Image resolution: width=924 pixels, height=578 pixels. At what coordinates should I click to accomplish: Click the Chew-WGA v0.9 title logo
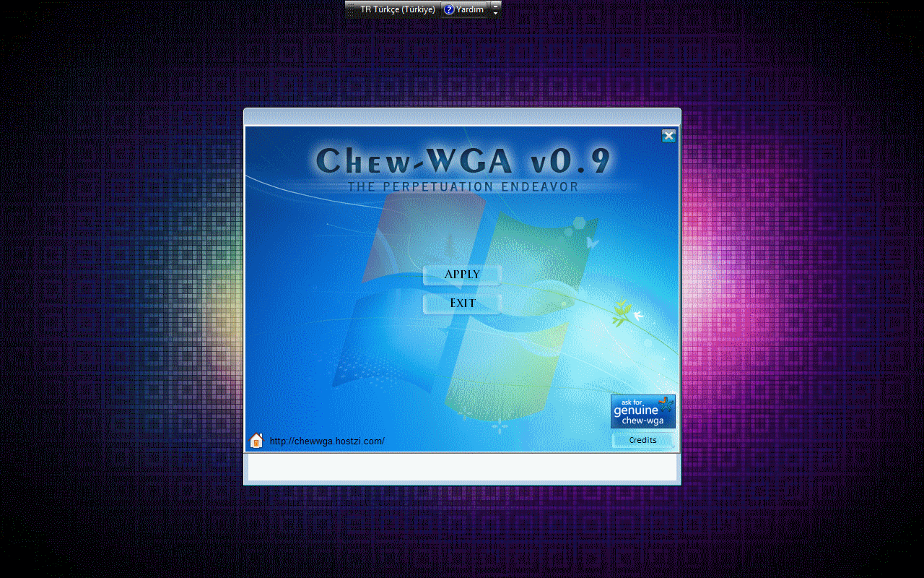(x=462, y=160)
